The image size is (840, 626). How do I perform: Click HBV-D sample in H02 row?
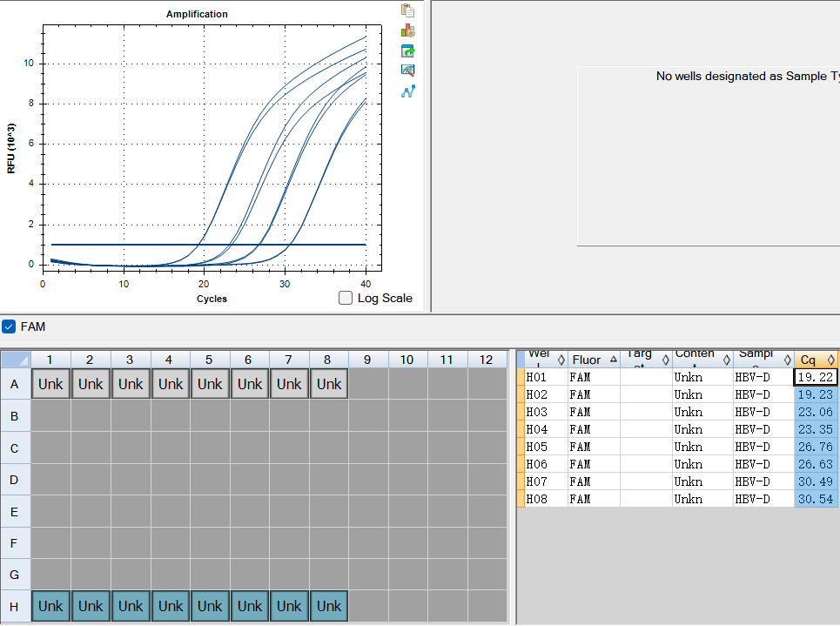tap(763, 394)
